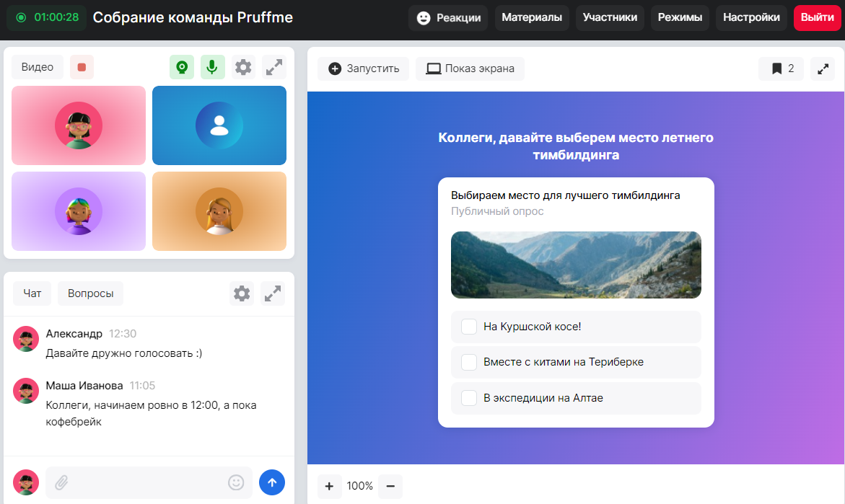Open the Настройки menu
This screenshot has height=504, width=845.
tap(751, 18)
